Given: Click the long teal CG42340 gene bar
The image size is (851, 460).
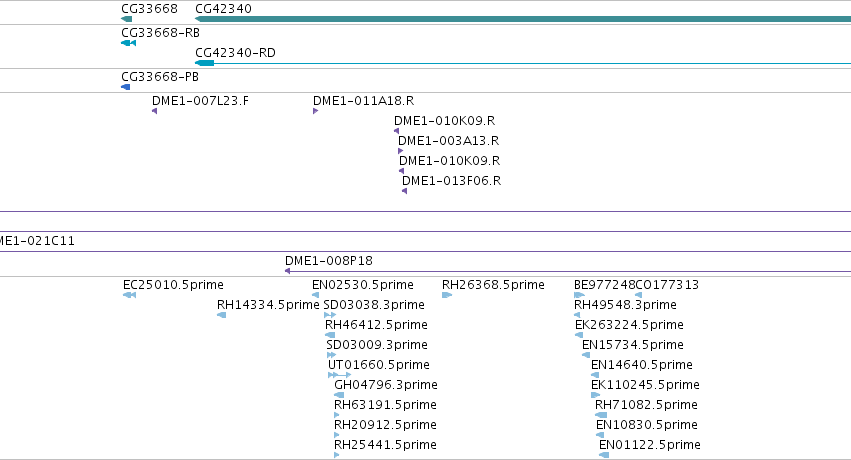Looking at the screenshot, I should pyautogui.click(x=523, y=19).
